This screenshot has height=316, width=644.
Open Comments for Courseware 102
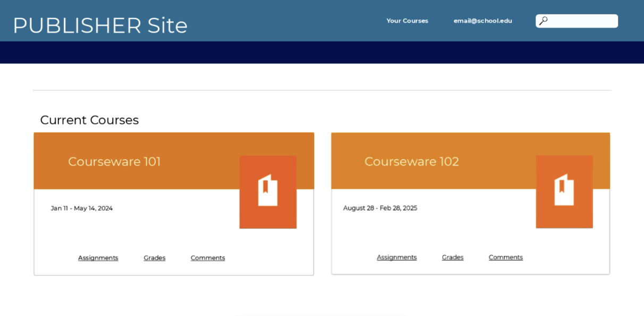coord(505,257)
